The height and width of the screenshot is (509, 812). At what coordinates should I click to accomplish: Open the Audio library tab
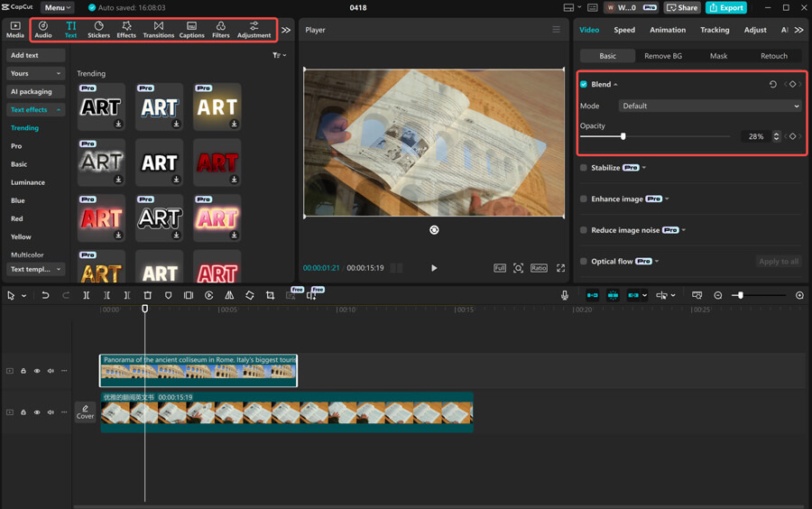43,30
